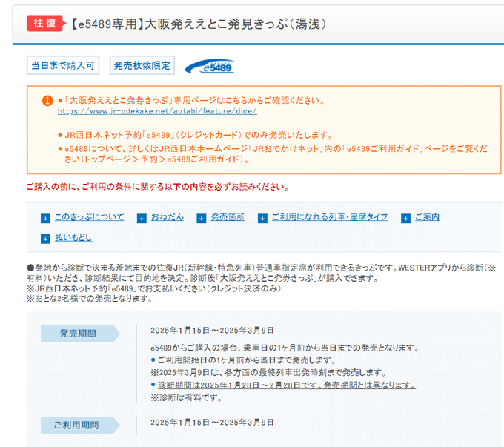Open the ご利用になれる列車・座席タイプ anchor link

(330, 217)
